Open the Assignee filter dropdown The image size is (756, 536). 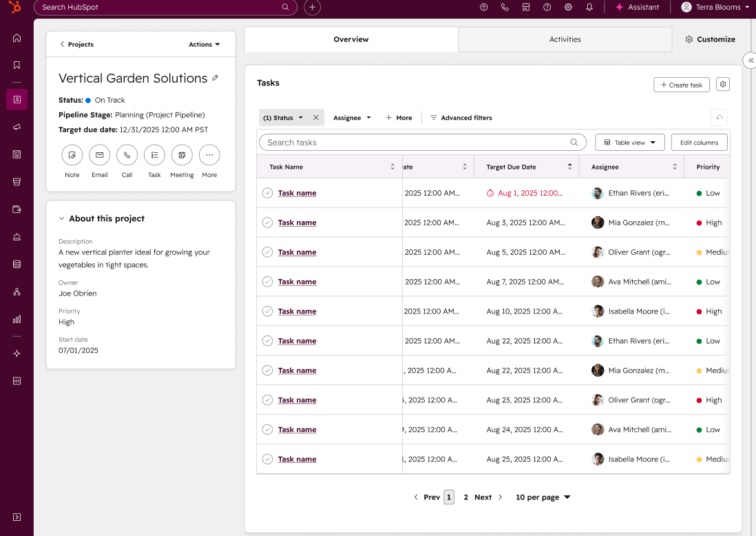click(352, 118)
